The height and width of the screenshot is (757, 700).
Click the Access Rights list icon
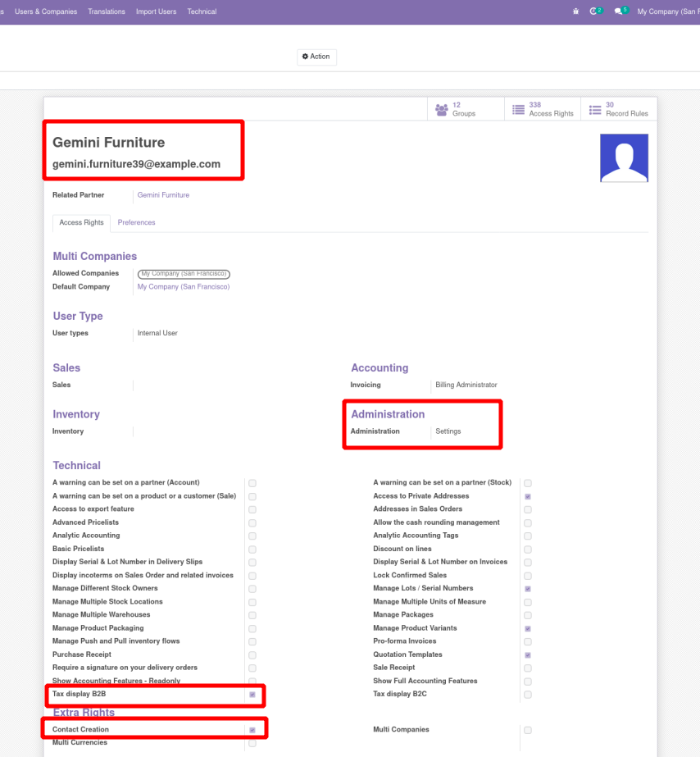pos(518,110)
